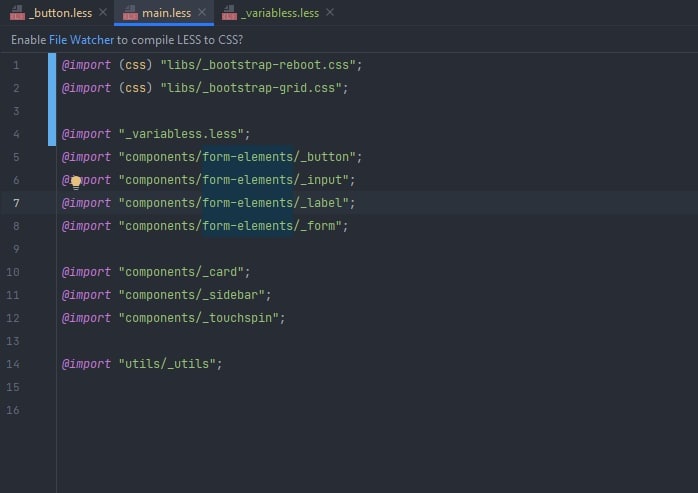Screen dimensions: 698x493
Task: Click the "components/form-elements/_button" path
Action: click(237, 157)
